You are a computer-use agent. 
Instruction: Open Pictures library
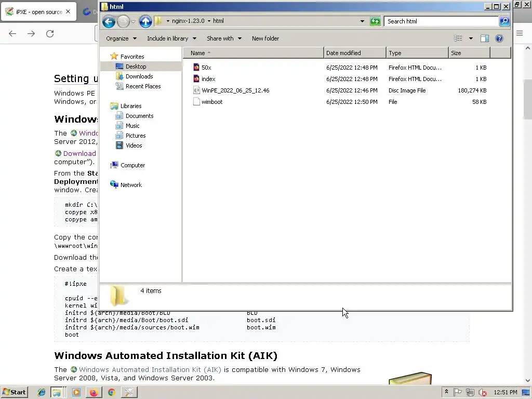(136, 136)
